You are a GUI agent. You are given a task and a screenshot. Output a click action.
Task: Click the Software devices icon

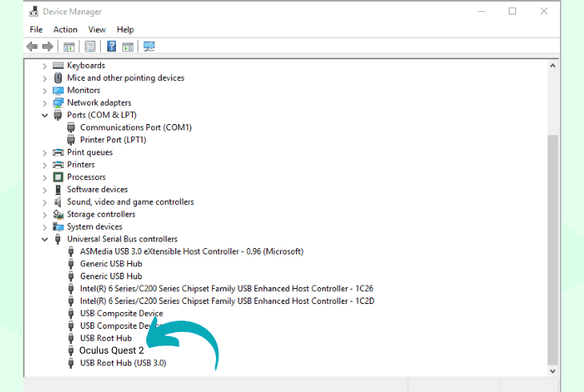click(58, 190)
